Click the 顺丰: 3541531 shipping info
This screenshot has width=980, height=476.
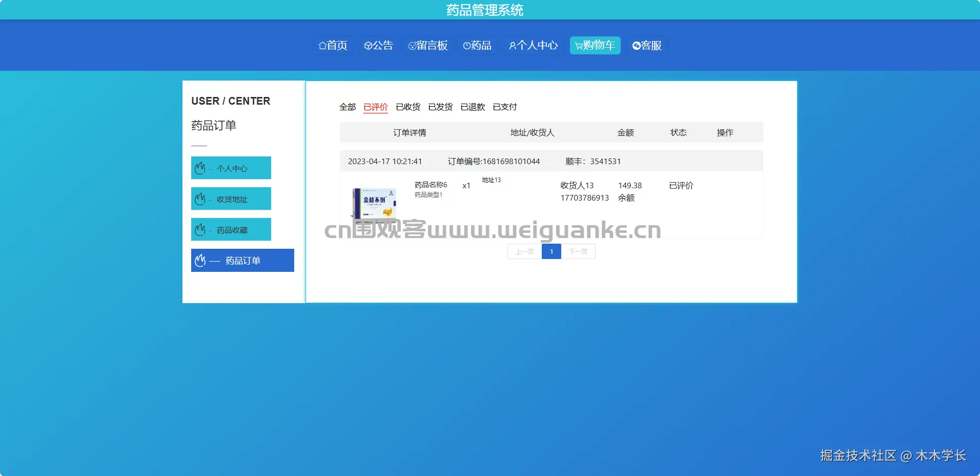coord(593,161)
